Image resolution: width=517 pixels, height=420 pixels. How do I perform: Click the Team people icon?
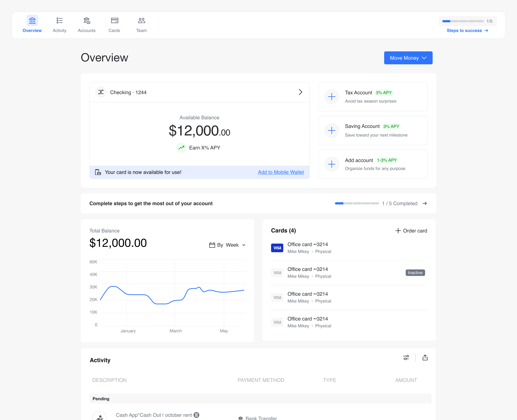142,20
